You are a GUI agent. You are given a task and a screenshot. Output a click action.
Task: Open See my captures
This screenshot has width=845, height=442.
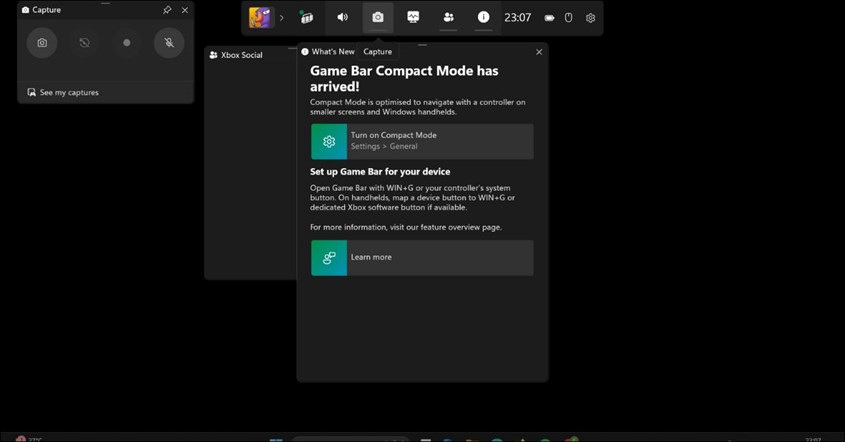pyautogui.click(x=63, y=92)
